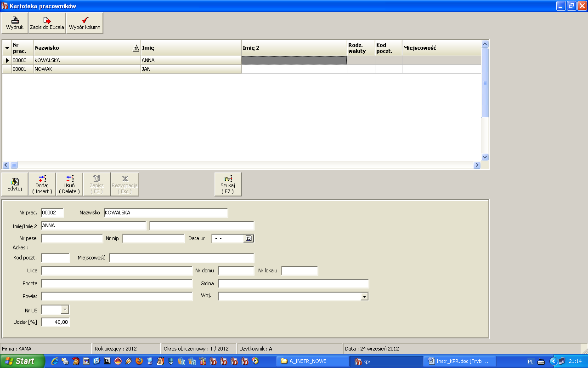Click the Edytuj button
Viewport: 588px width, 368px height.
(15, 184)
